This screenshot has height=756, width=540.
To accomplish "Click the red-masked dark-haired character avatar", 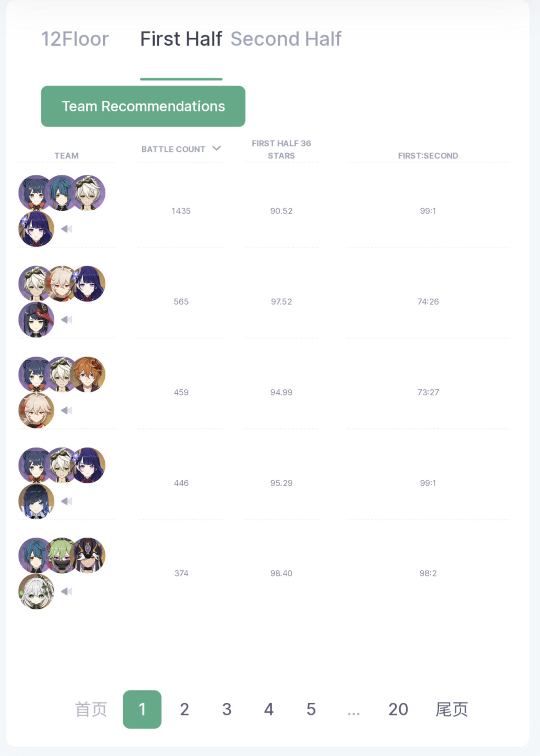I will tap(36, 320).
